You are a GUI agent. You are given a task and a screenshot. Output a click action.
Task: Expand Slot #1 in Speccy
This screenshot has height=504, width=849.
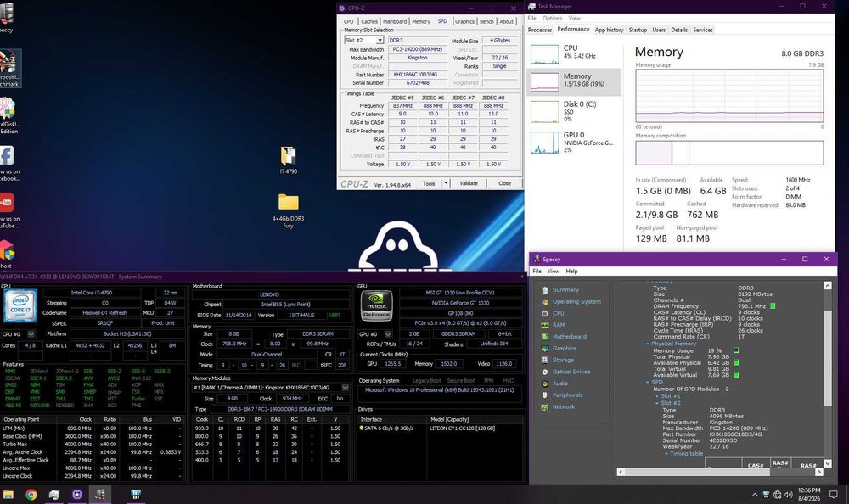[x=657, y=396]
